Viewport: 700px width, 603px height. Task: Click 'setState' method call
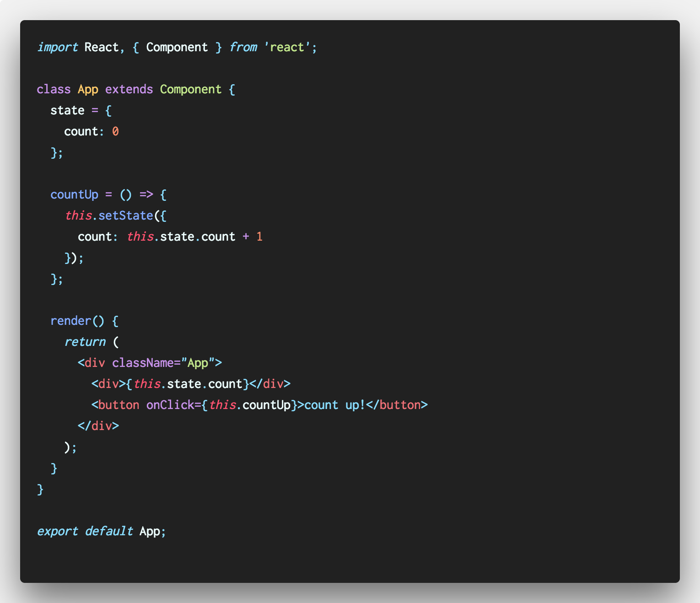pyautogui.click(x=126, y=215)
